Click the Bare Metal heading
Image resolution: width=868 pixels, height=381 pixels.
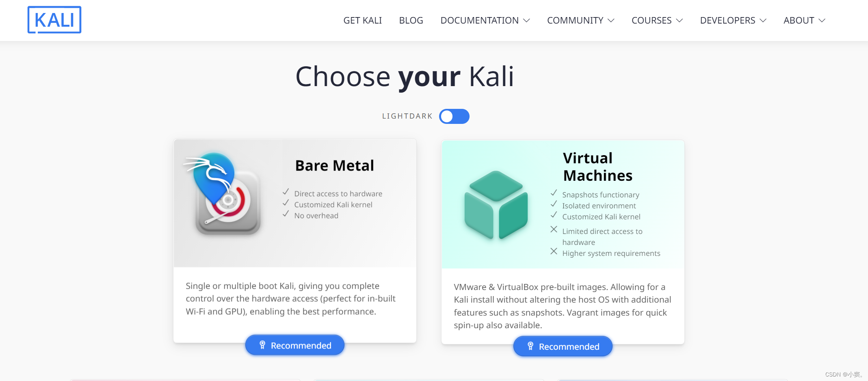pos(334,165)
